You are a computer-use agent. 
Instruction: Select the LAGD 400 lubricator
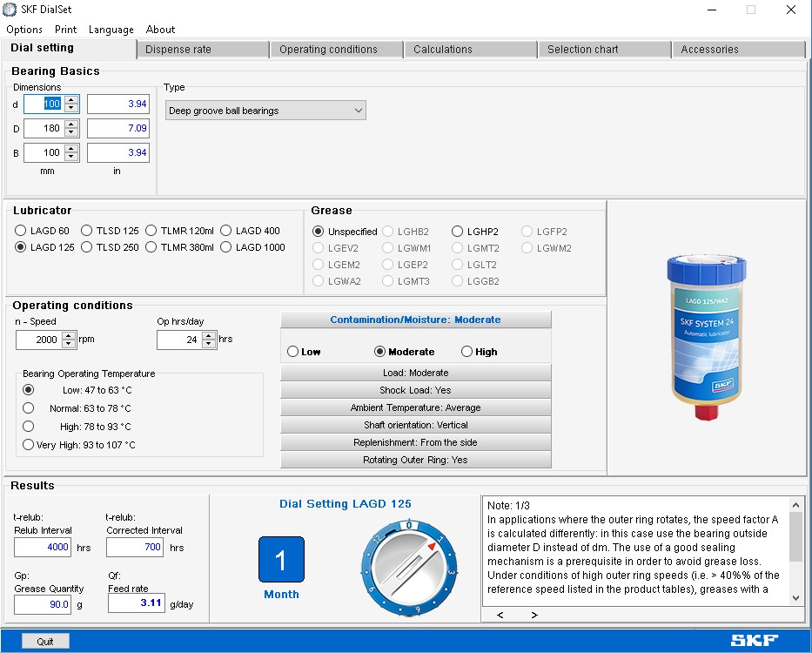(250, 231)
